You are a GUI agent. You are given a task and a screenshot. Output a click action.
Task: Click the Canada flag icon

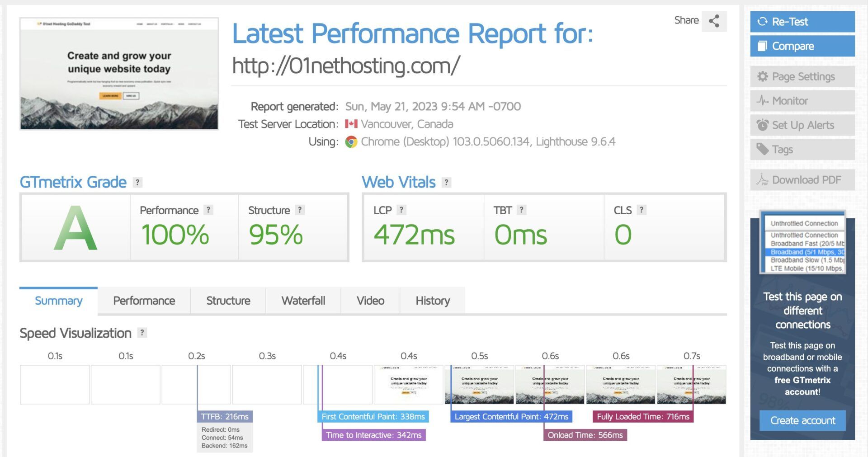click(x=351, y=124)
